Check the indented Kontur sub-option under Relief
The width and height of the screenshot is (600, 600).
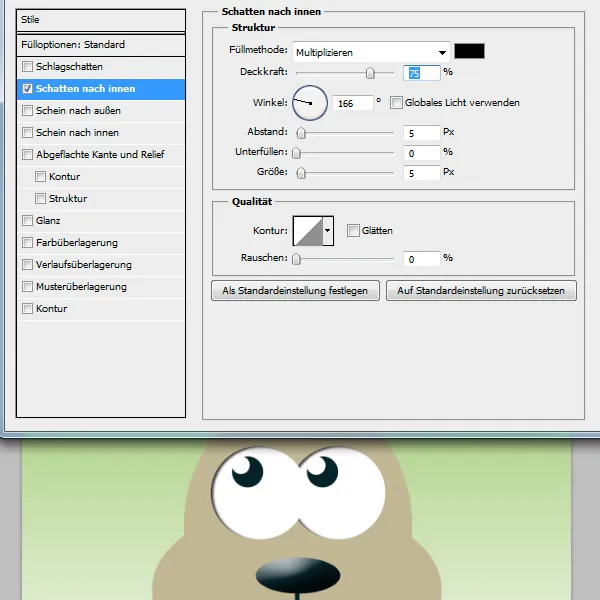[40, 177]
